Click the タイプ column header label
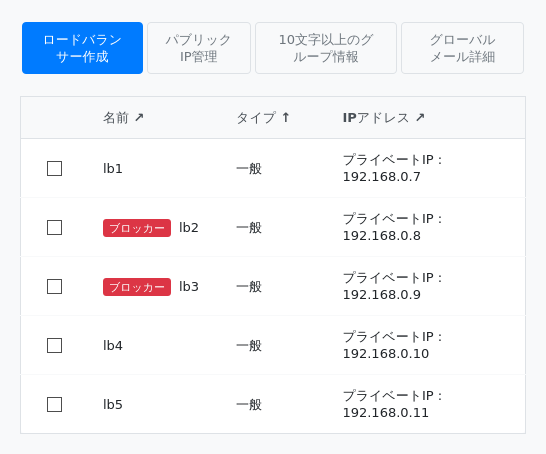 pos(256,118)
